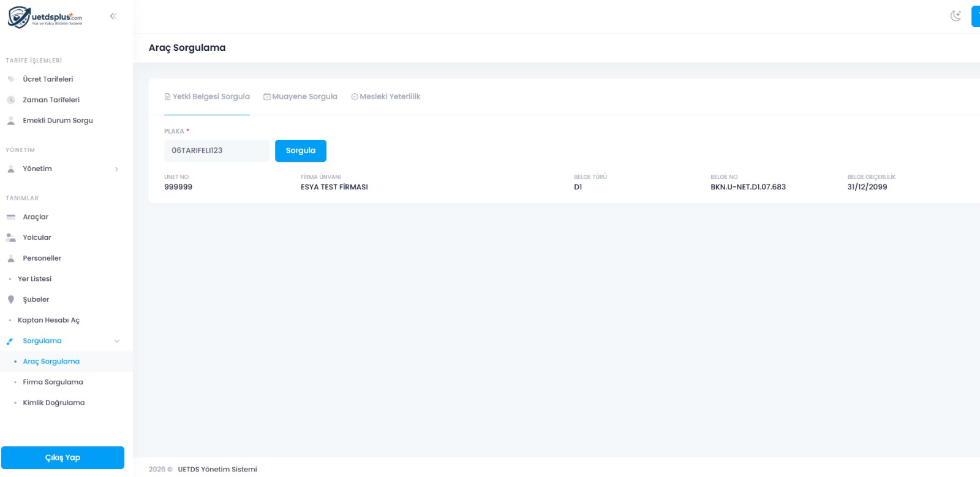The image size is (980, 477).
Task: Click the Yolcular people icon
Action: pyautogui.click(x=11, y=238)
